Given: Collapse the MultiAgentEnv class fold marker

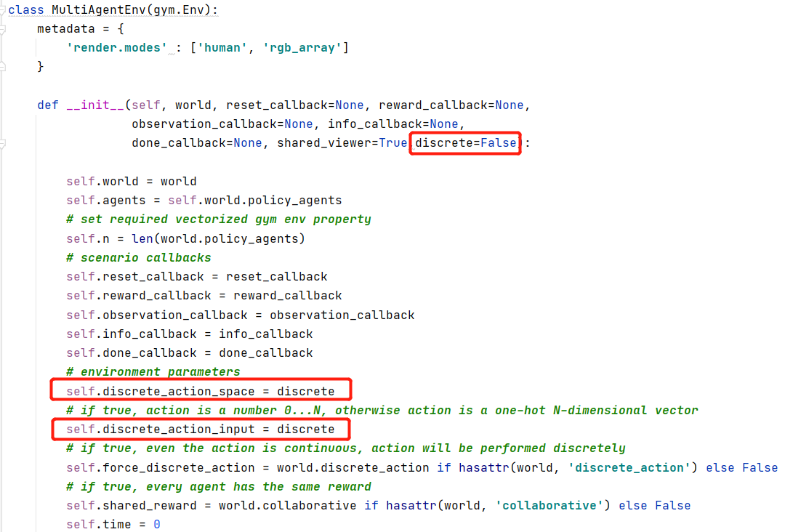Looking at the screenshot, I should (x=4, y=10).
